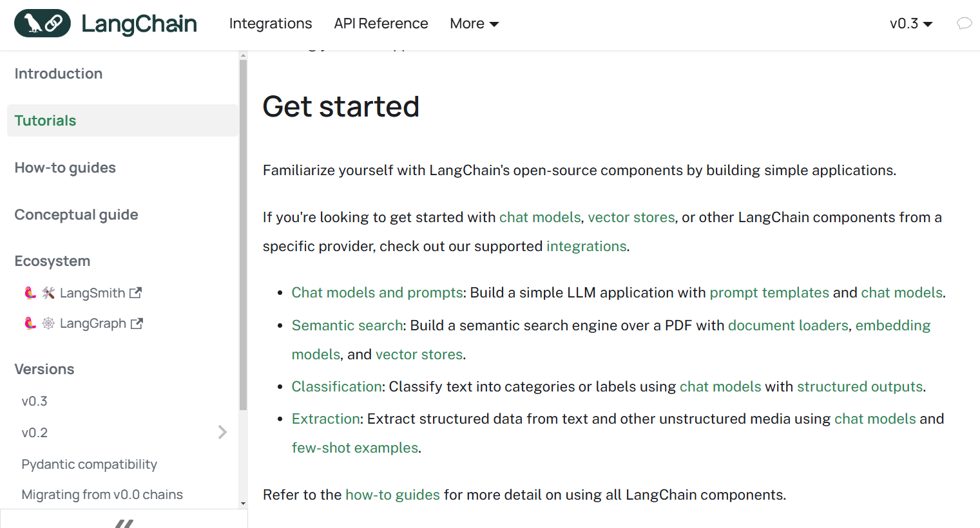
Task: Click the Classification tutorial link
Action: point(337,386)
